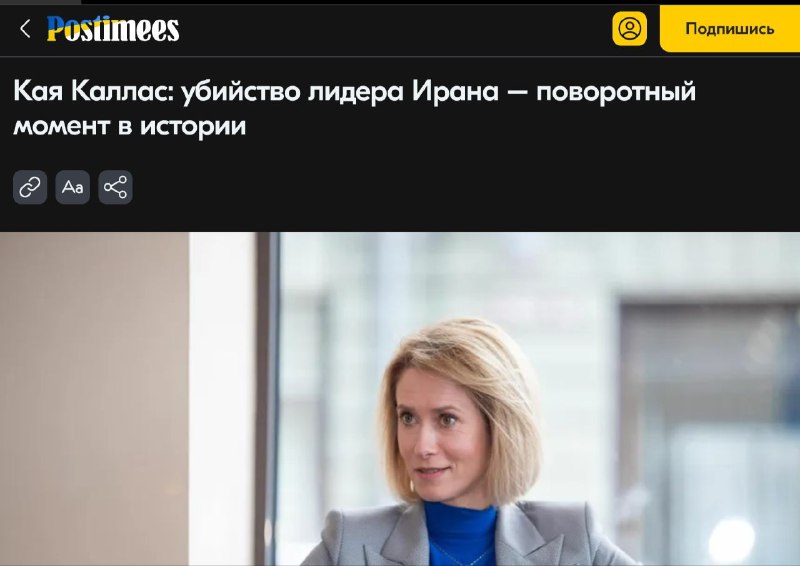The height and width of the screenshot is (566, 800).
Task: Open the user profile account icon
Action: (x=630, y=29)
